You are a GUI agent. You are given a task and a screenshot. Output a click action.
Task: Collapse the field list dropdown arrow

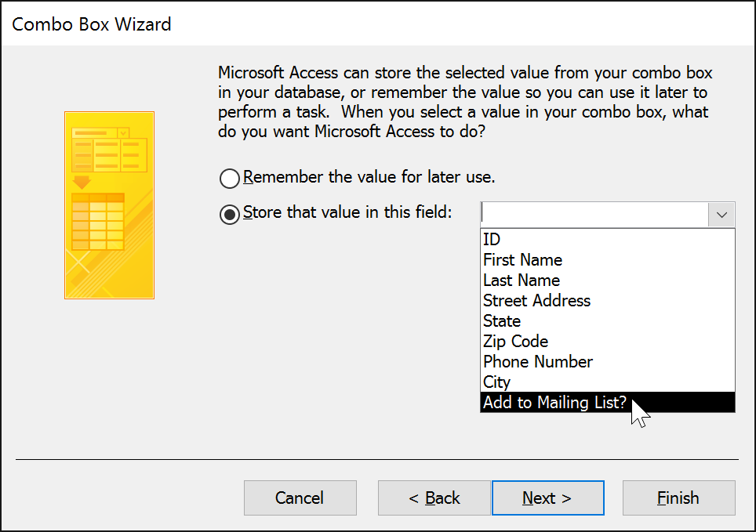721,215
